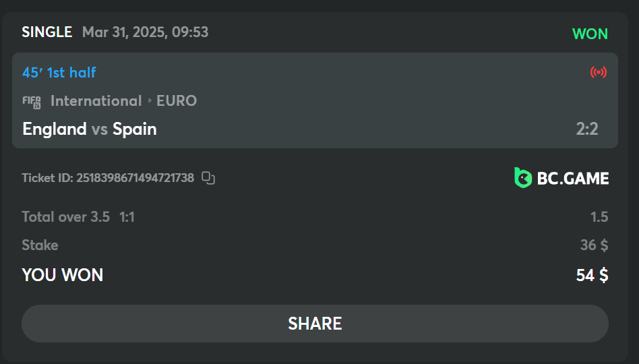Click the 36 $ stake amount
The width and height of the screenshot is (639, 364).
594,245
